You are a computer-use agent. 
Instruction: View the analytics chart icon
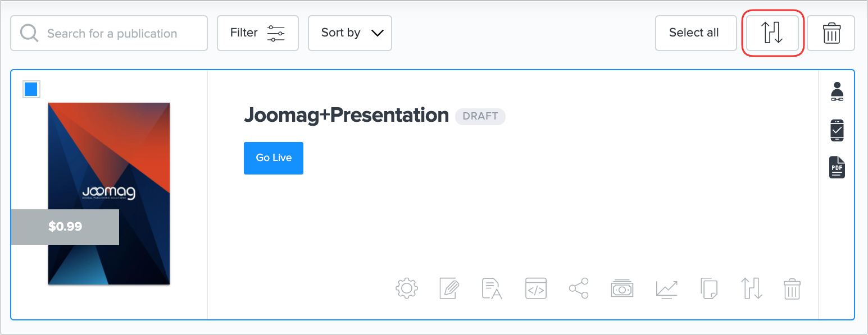[x=666, y=288]
